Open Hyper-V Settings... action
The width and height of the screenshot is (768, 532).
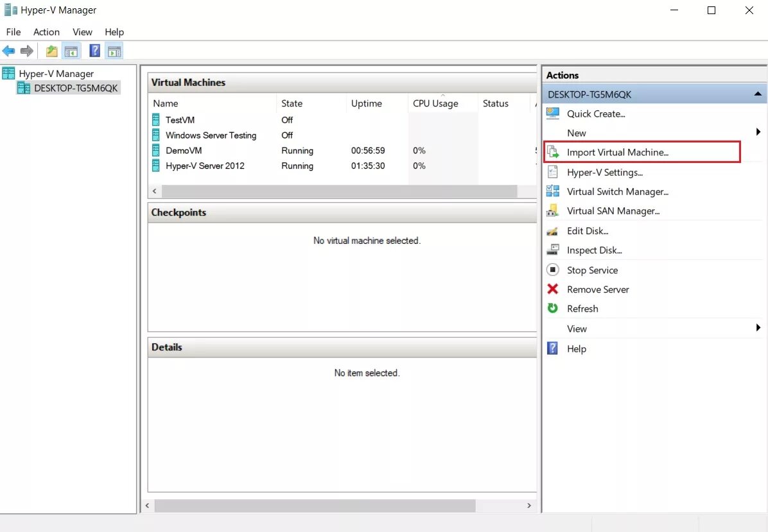point(605,172)
